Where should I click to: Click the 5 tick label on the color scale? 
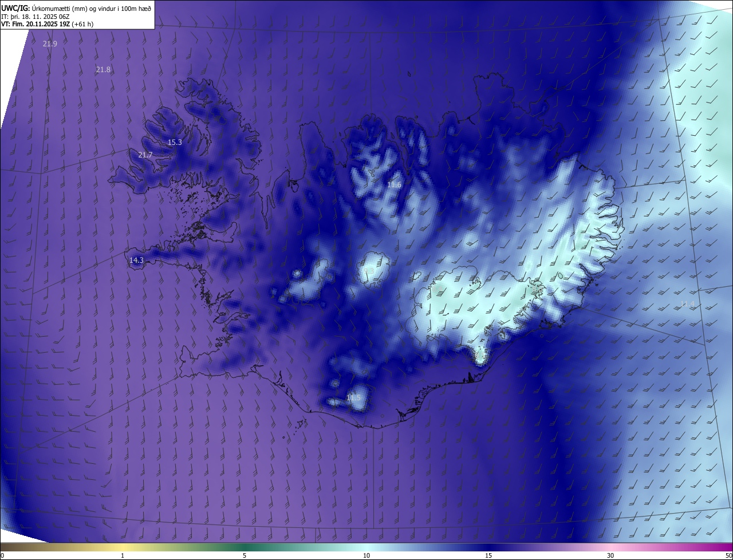coord(245,556)
